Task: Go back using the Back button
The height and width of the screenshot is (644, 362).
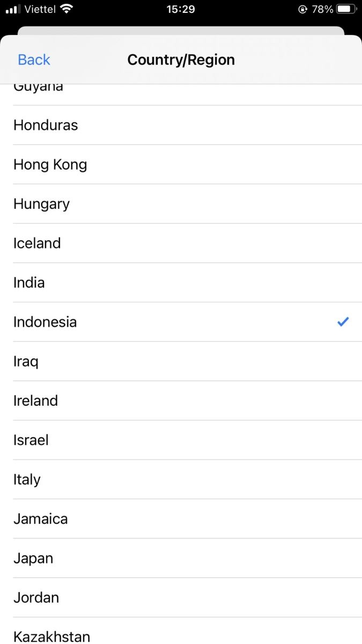Action: coord(34,60)
